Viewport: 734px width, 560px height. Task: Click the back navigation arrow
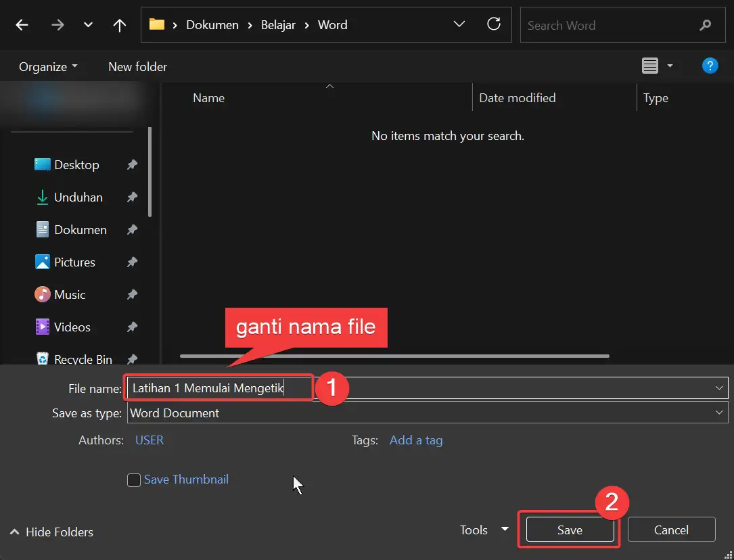pos(21,24)
